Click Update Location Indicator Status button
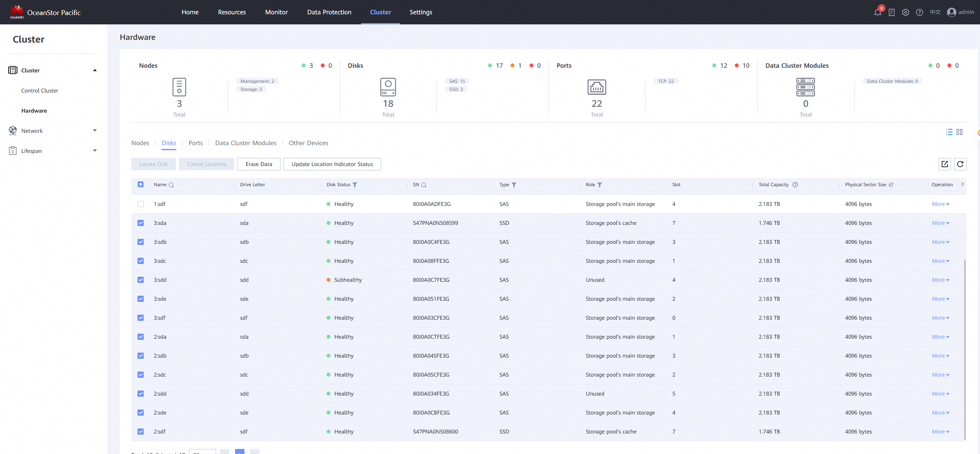Screen dimensions: 980x454 332,164
